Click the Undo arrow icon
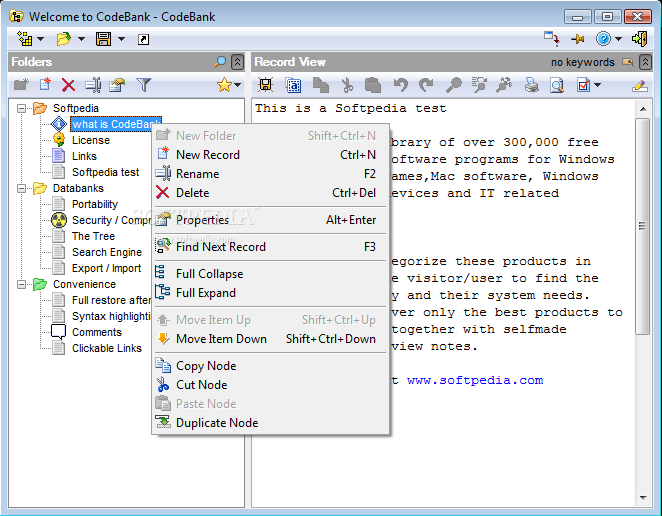This screenshot has width=662, height=516. 400,85
